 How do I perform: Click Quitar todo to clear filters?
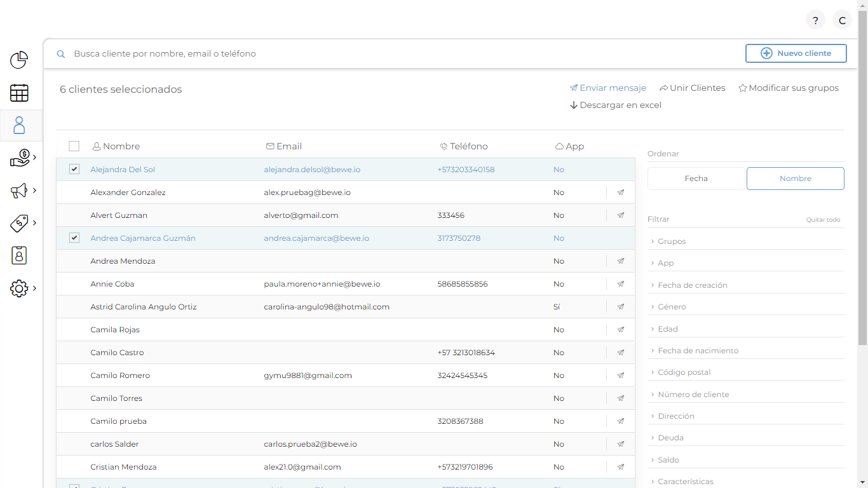click(x=823, y=220)
